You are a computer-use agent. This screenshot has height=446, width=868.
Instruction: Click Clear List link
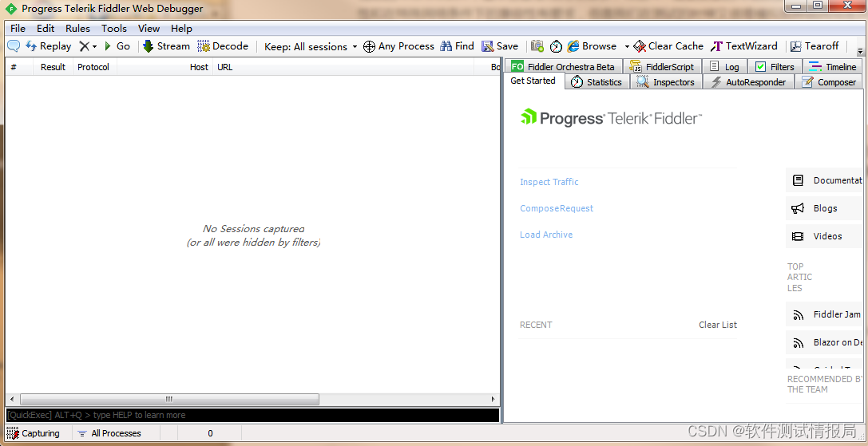click(718, 325)
